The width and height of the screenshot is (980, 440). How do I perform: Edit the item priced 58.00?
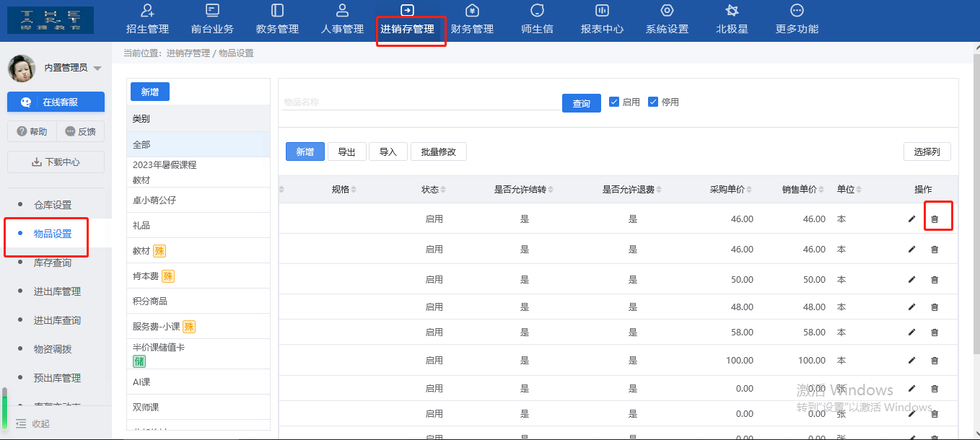(x=912, y=332)
